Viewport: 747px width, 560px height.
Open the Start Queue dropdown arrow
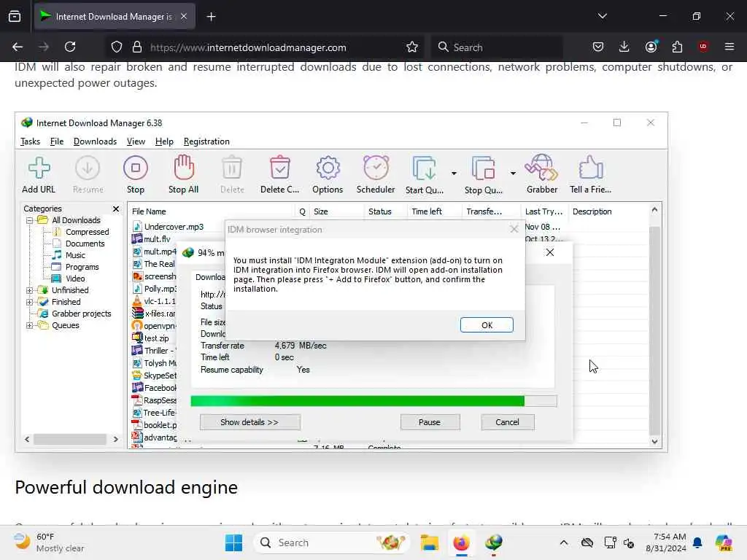pyautogui.click(x=454, y=174)
